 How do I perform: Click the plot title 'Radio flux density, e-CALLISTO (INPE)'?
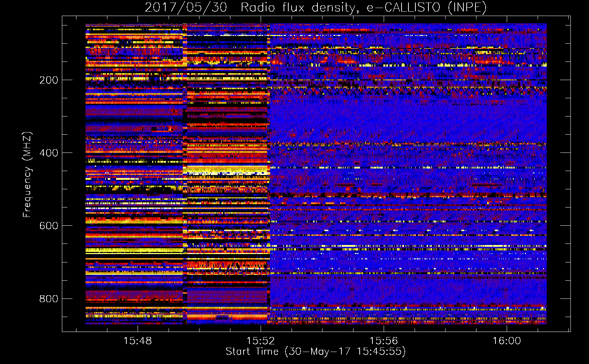pyautogui.click(x=364, y=8)
